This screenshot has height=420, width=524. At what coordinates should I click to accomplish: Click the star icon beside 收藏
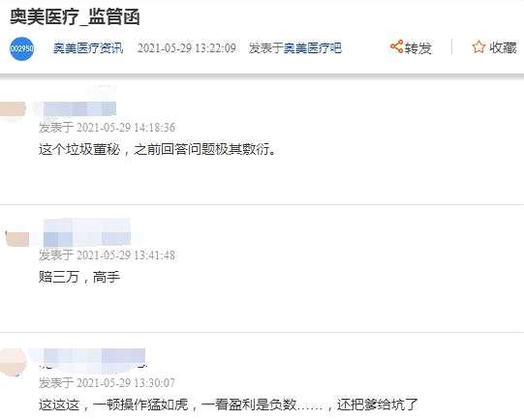478,47
